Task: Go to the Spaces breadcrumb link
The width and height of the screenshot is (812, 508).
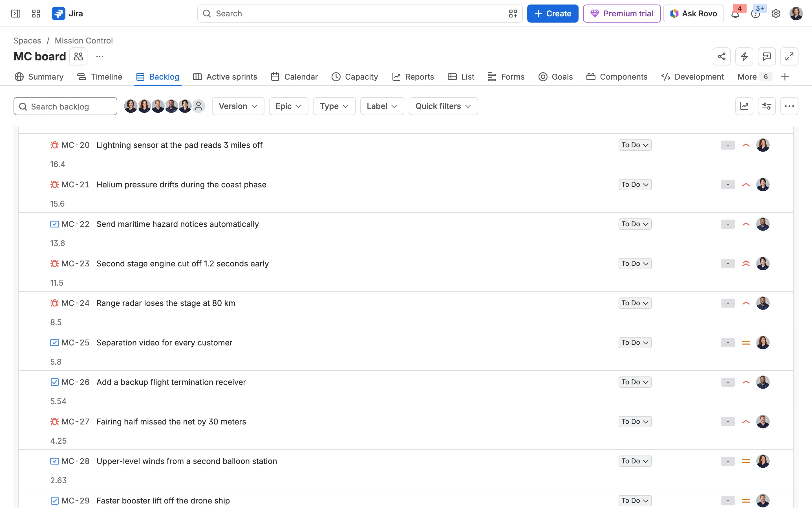Action: [x=27, y=41]
